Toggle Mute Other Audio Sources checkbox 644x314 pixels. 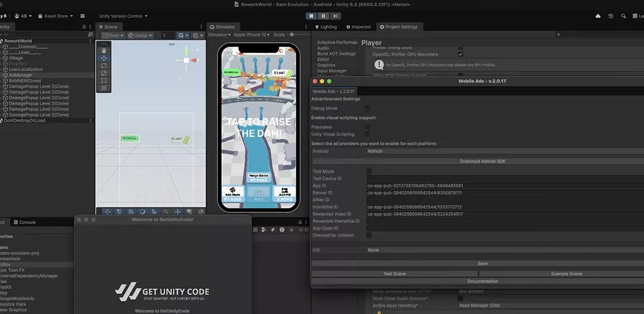tap(460, 298)
